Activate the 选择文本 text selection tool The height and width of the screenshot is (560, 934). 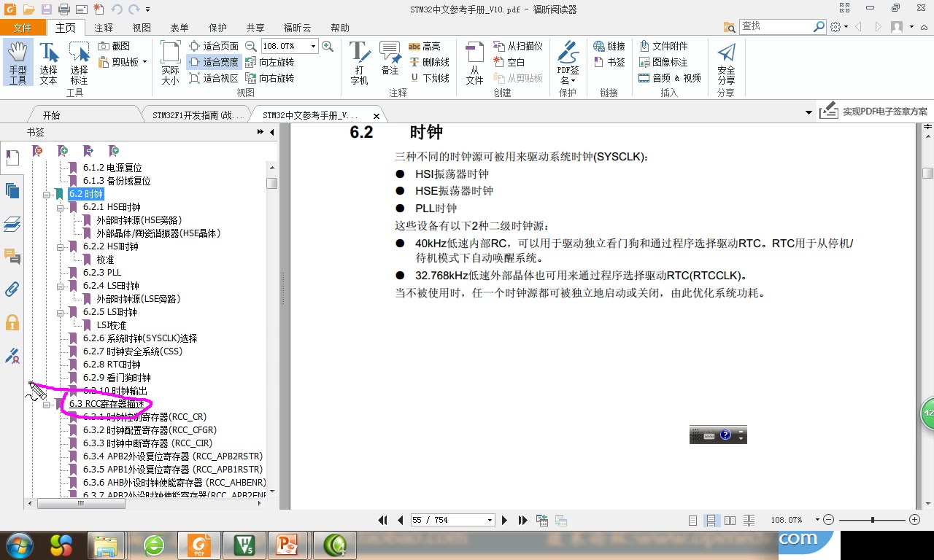(x=48, y=61)
